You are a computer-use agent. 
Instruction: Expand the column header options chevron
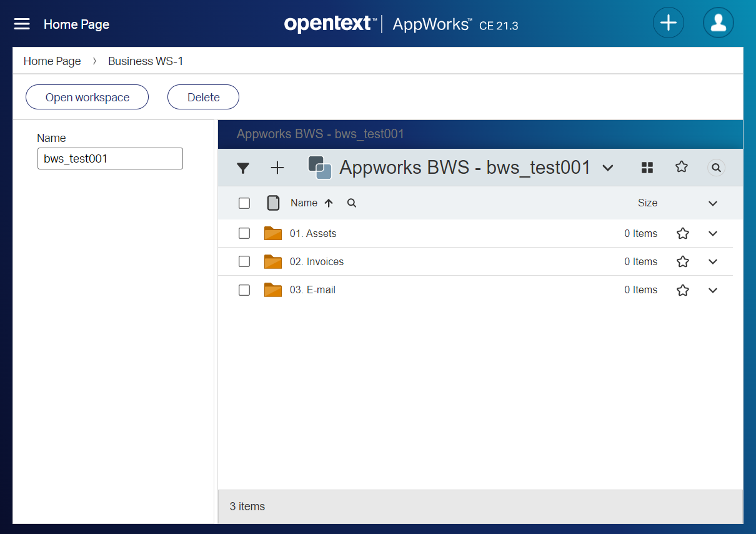click(x=713, y=203)
